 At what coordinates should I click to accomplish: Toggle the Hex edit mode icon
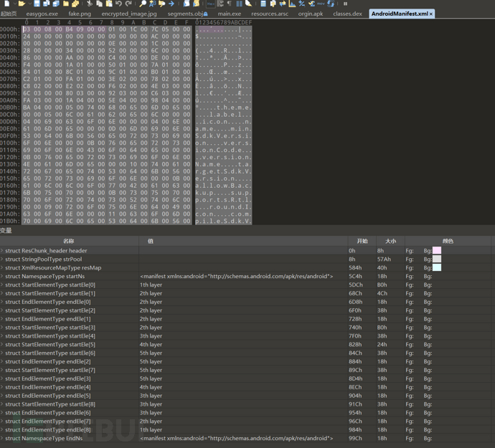click(x=211, y=4)
